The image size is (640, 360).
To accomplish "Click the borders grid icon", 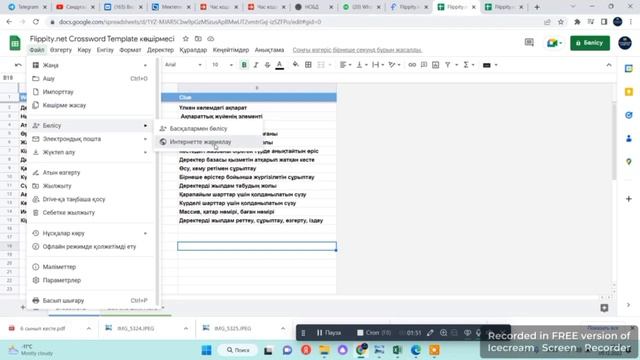I will coord(308,65).
